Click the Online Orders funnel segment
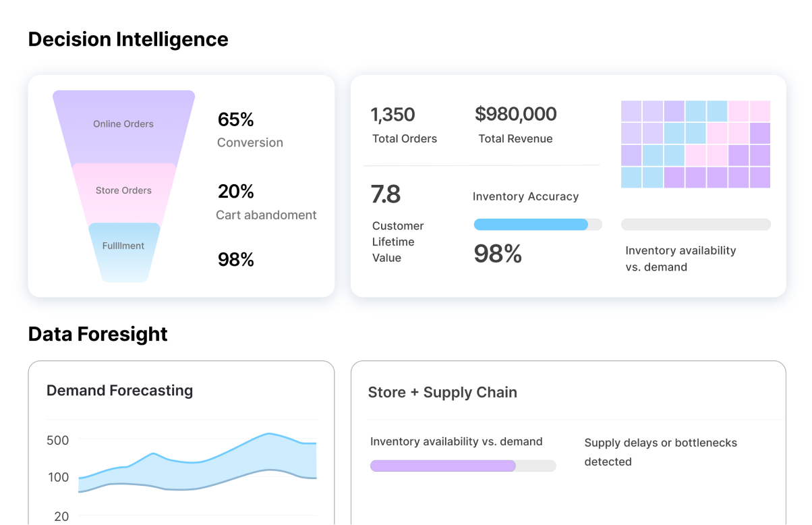The width and height of the screenshot is (812, 525). (123, 124)
